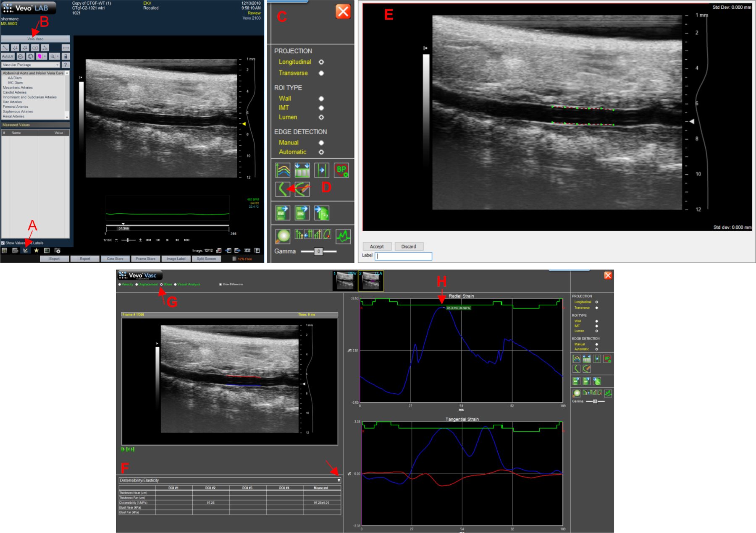Select the Transverse projection radio button
This screenshot has height=533, width=756.
321,73
